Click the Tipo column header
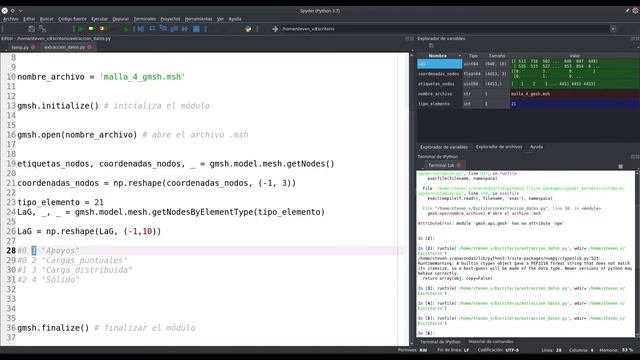Image resolution: width=640 pixels, height=360 pixels. [473, 56]
